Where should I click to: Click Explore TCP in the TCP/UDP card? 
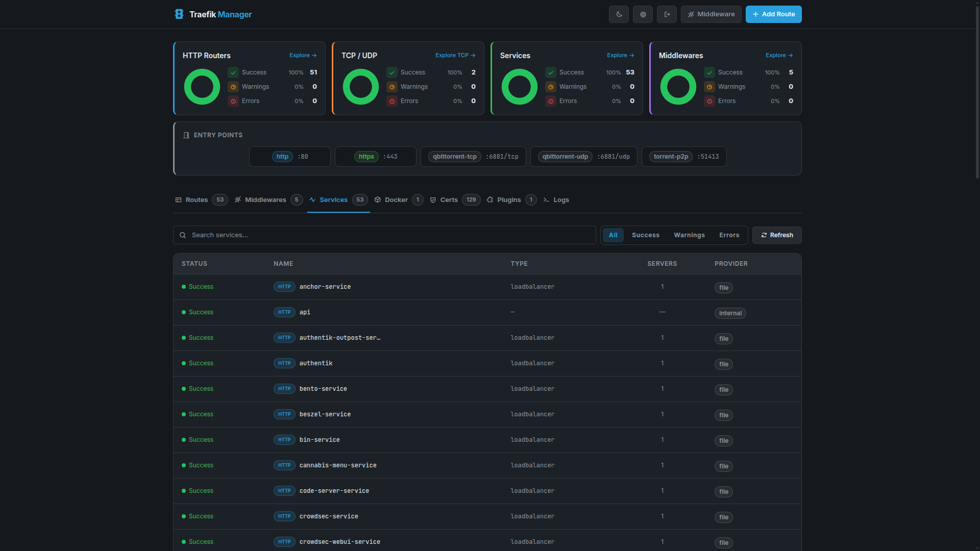[455, 55]
